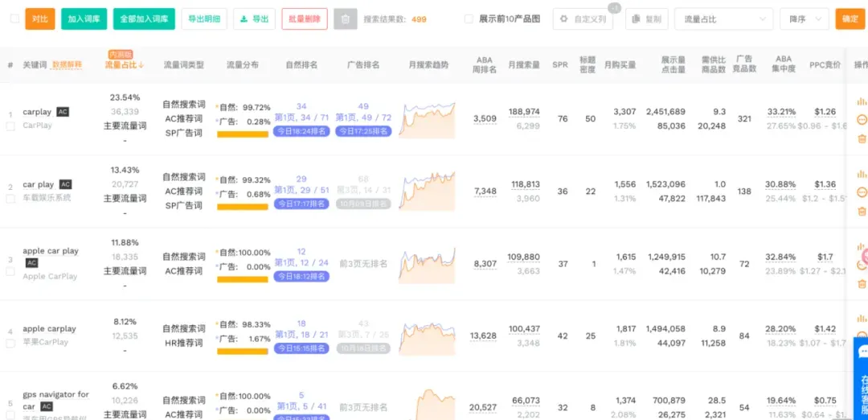Screen dimensions: 868x420
Task: Click the $1.7 PPC bid value
Action: tap(825, 257)
